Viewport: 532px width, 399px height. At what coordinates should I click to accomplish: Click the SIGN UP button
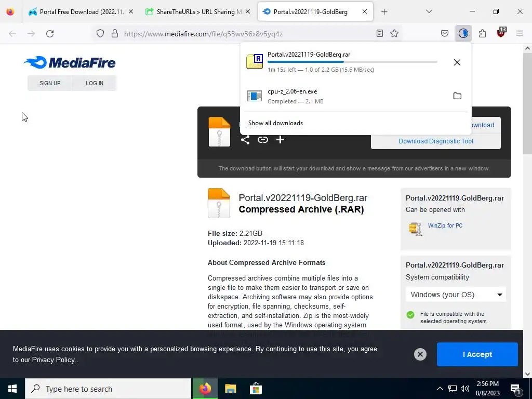click(x=50, y=83)
